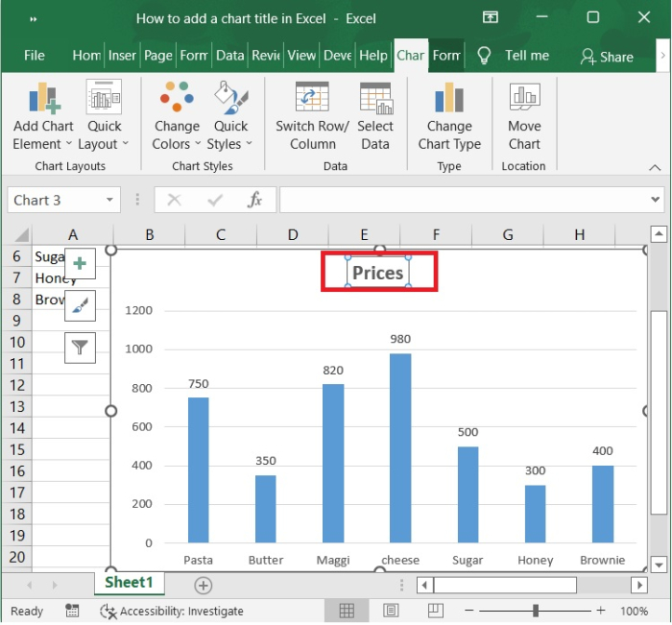Select Normal view in status bar
672x625 pixels.
pyautogui.click(x=347, y=611)
